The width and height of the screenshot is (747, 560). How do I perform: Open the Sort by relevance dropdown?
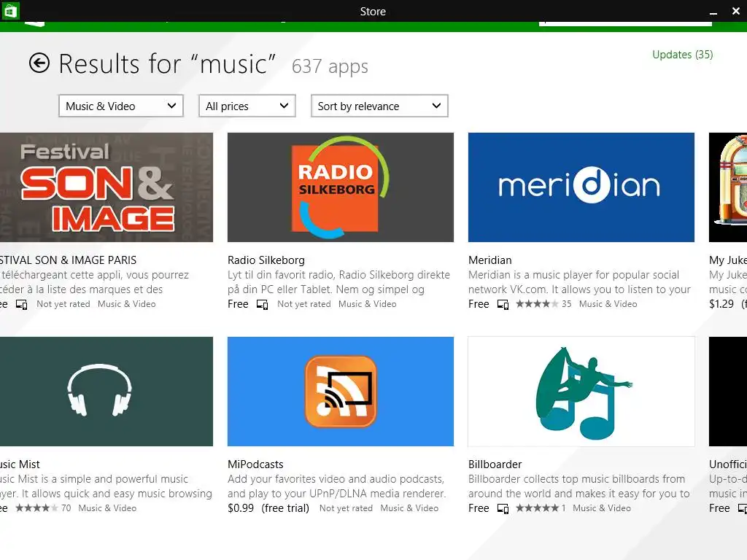[379, 106]
